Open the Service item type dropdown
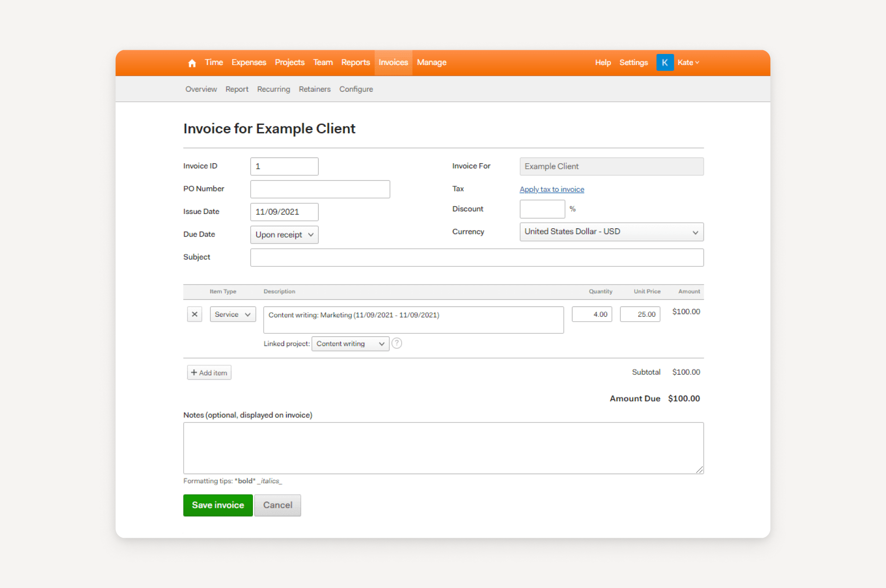 coord(233,314)
